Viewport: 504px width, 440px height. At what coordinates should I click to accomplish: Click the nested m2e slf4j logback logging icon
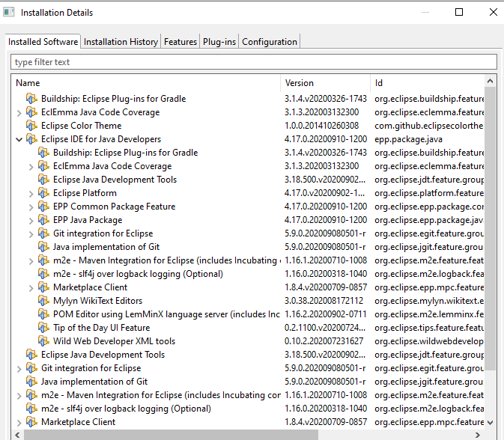pyautogui.click(x=43, y=274)
